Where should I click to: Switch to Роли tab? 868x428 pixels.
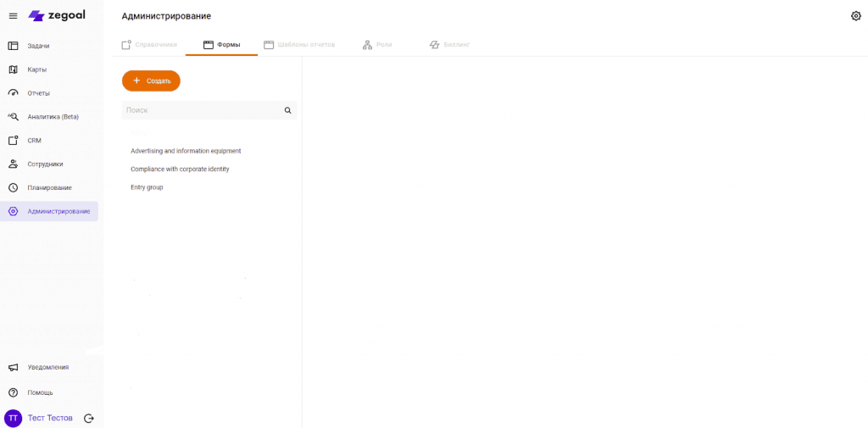tap(377, 44)
